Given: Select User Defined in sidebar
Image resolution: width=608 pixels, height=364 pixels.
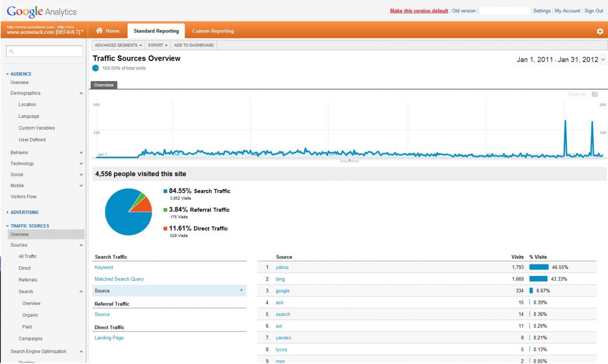Looking at the screenshot, I should click(32, 140).
